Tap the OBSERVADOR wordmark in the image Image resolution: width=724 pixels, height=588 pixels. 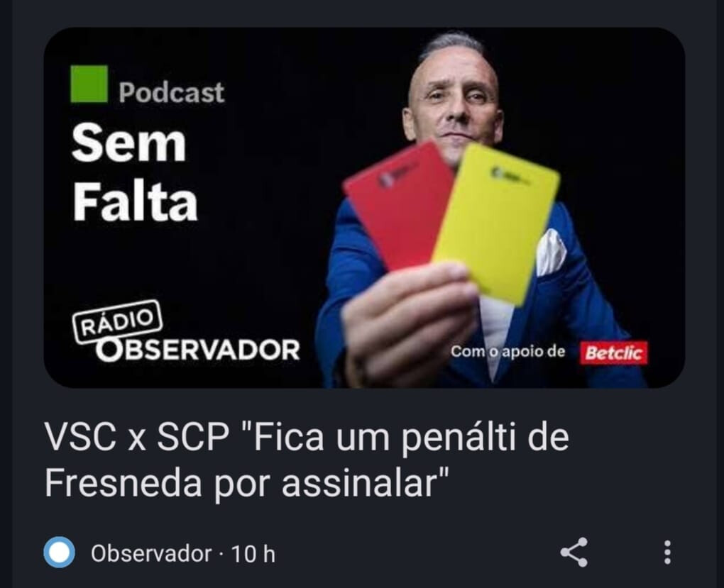point(198,350)
